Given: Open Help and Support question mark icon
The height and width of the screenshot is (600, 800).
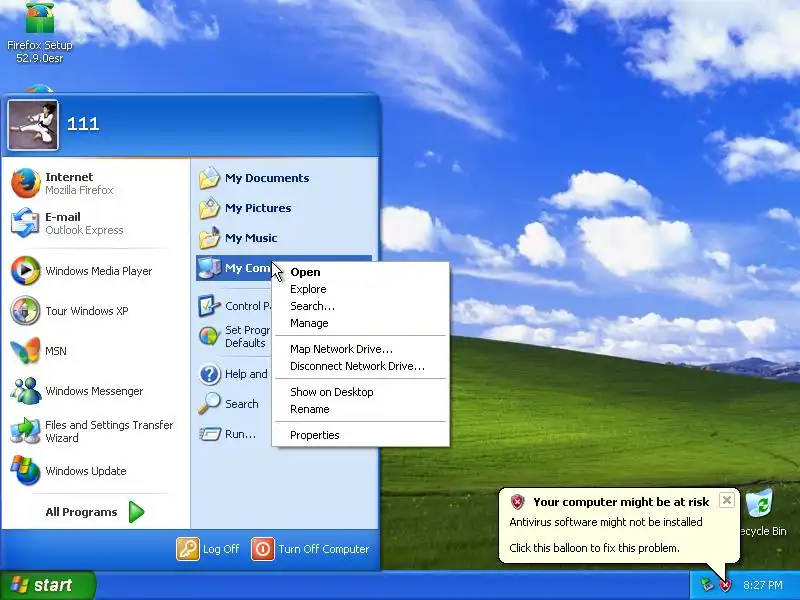Looking at the screenshot, I should [x=209, y=374].
